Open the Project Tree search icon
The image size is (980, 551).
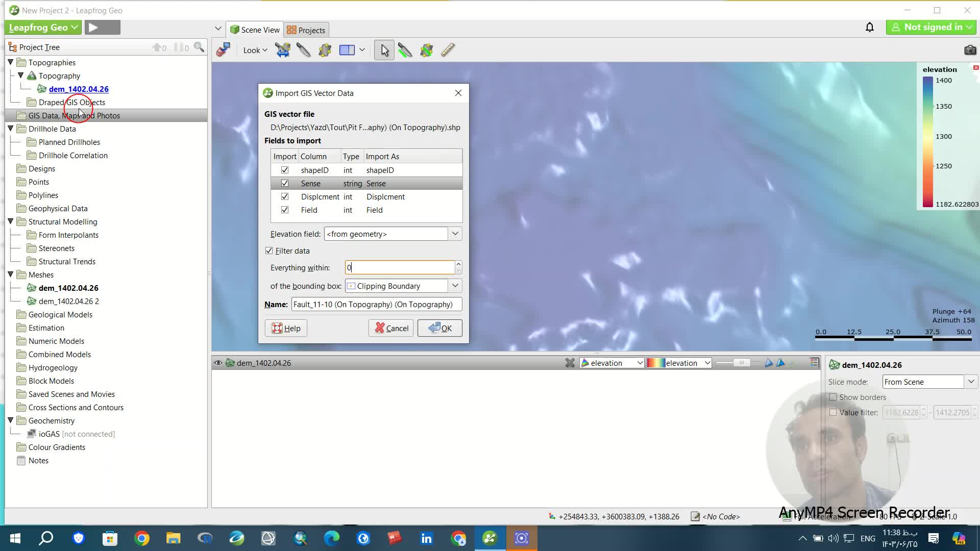[x=199, y=47]
